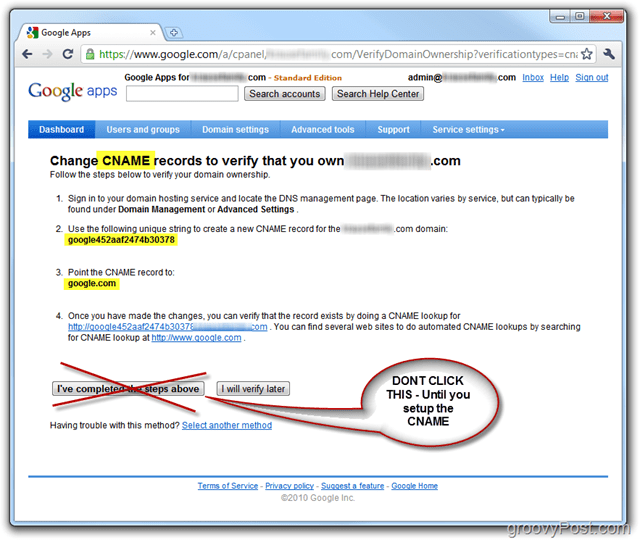Click Search Help Center button
Image resolution: width=640 pixels, height=540 pixels.
(378, 93)
